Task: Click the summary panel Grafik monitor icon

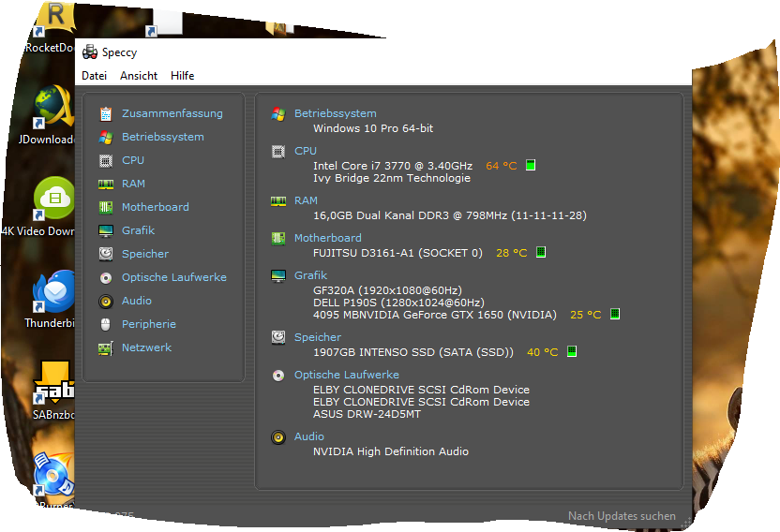Action: tap(278, 276)
